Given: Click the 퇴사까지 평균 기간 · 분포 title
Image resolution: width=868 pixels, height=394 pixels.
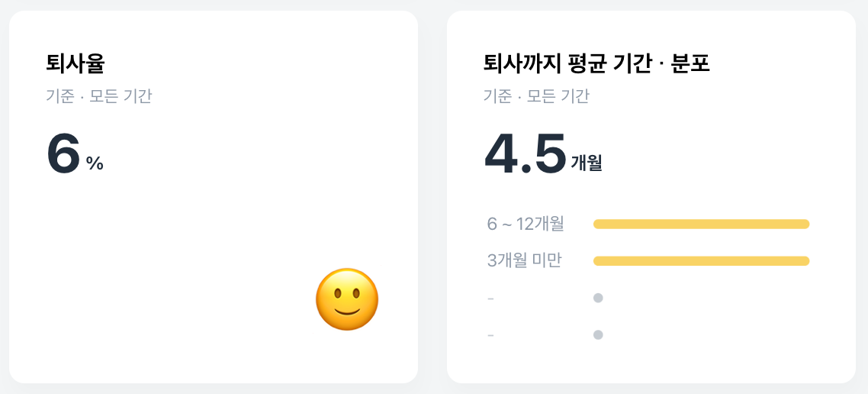Looking at the screenshot, I should (596, 64).
